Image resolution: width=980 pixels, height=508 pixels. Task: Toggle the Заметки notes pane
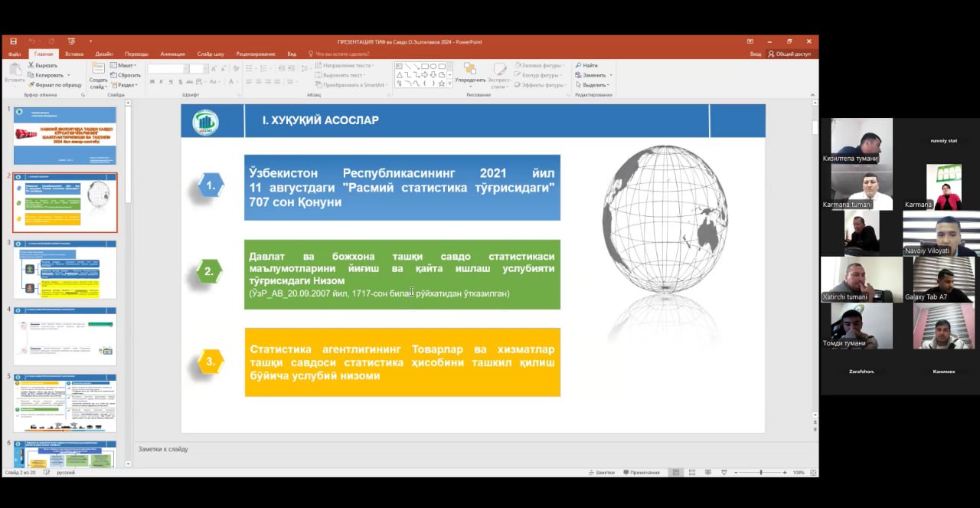coord(602,473)
